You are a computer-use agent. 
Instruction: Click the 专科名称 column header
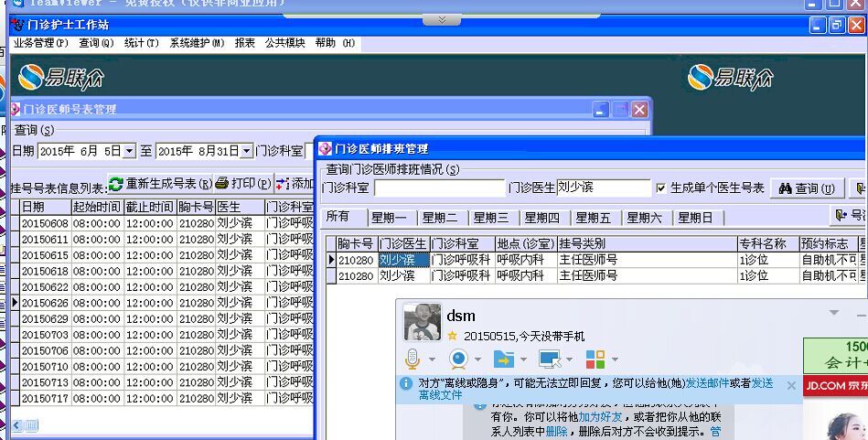click(x=768, y=243)
